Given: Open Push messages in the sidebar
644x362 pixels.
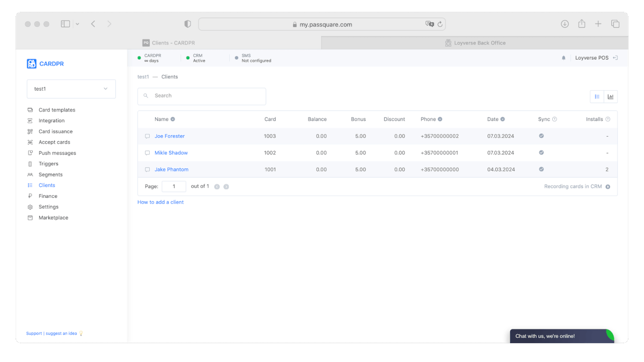Looking at the screenshot, I should (x=57, y=153).
